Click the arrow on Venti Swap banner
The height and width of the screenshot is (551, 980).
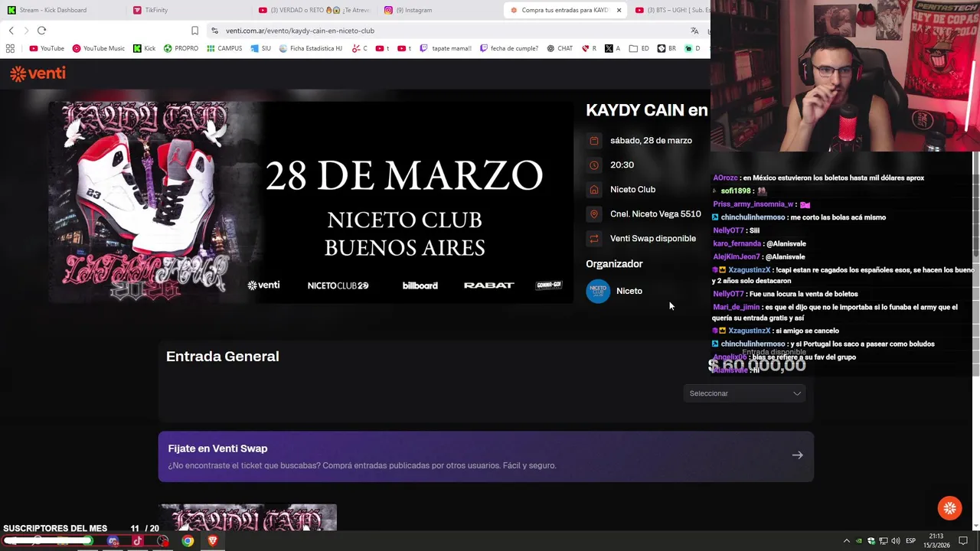[x=797, y=455]
